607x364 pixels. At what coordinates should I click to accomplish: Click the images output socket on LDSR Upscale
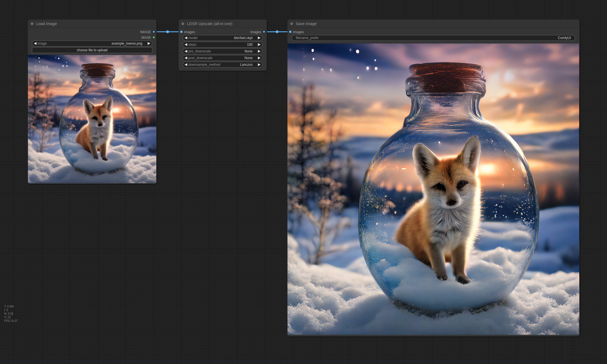coord(264,32)
